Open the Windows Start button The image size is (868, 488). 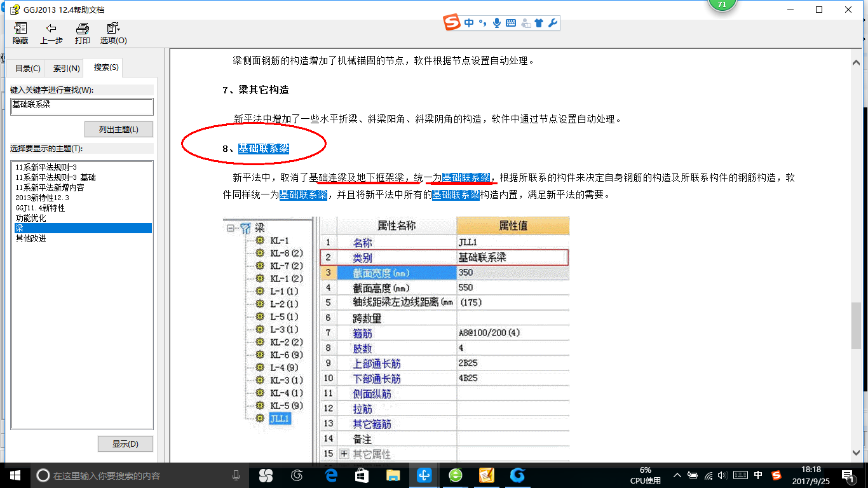click(15, 475)
